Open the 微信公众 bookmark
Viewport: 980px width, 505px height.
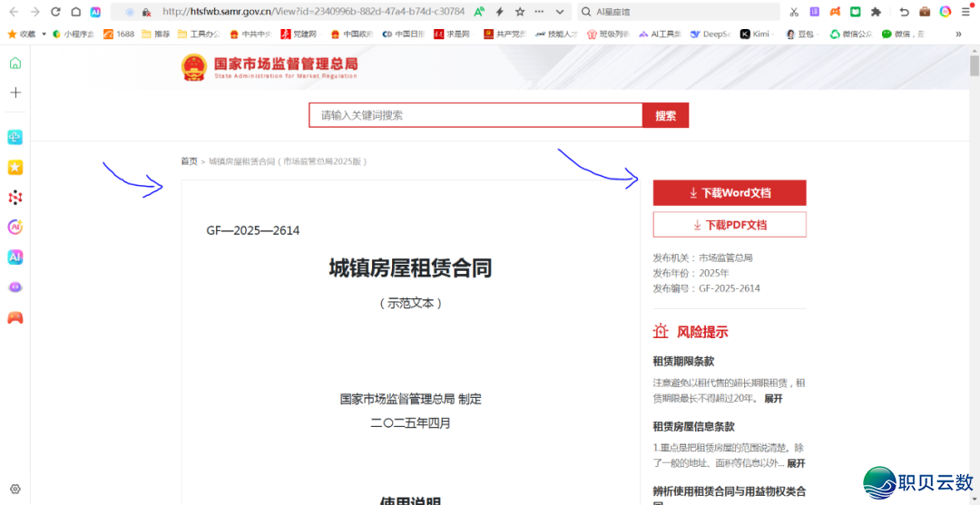pos(850,34)
